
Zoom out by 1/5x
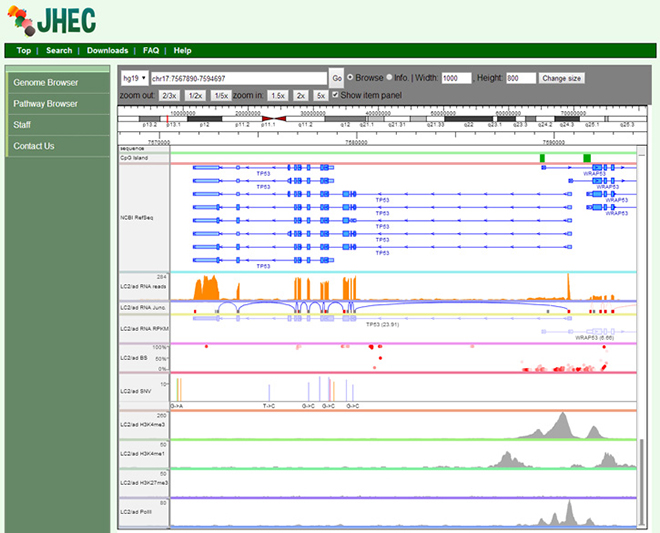coord(221,95)
